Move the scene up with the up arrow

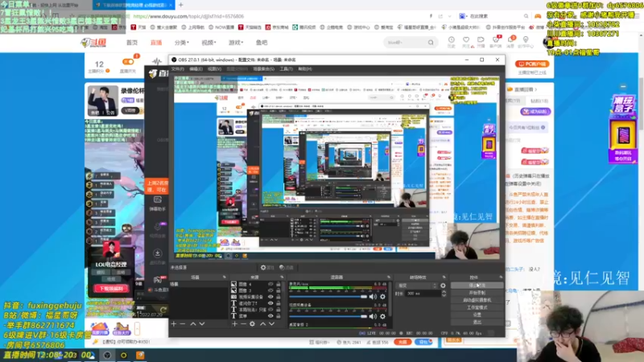(192, 324)
